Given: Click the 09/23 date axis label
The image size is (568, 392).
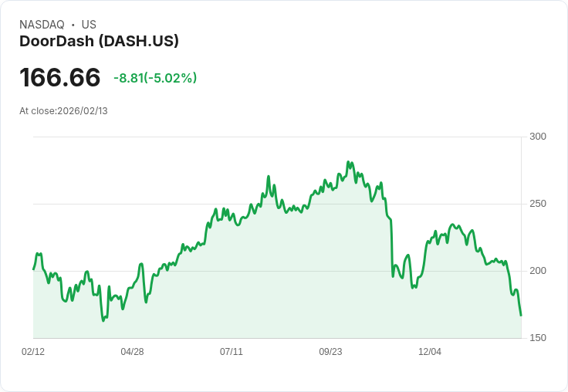Looking at the screenshot, I should [330, 351].
